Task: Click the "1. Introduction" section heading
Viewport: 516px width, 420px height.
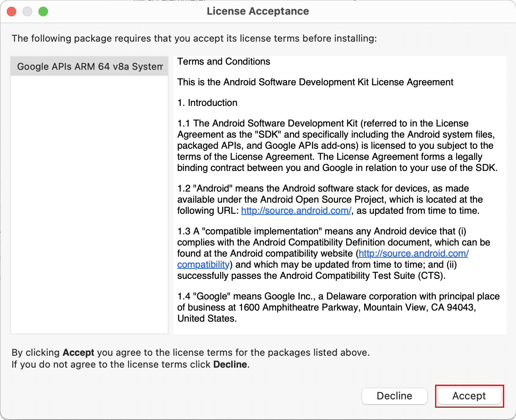Action: click(207, 103)
